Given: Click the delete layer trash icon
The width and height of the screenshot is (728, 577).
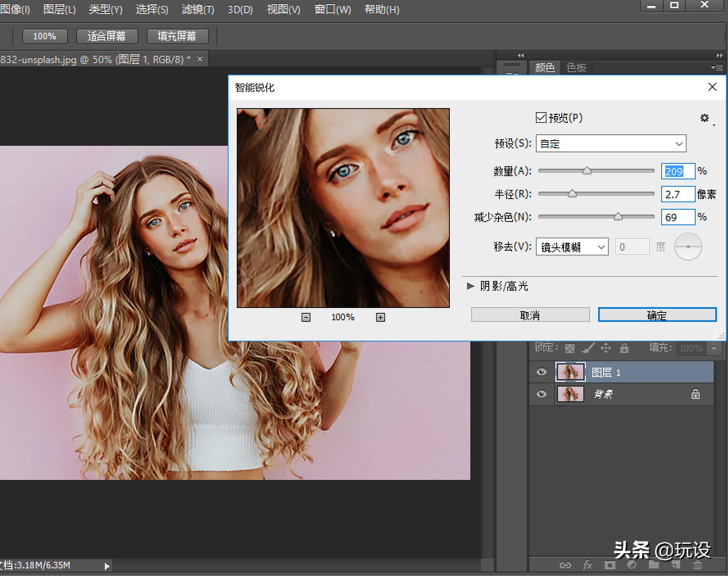Looking at the screenshot, I should [697, 566].
